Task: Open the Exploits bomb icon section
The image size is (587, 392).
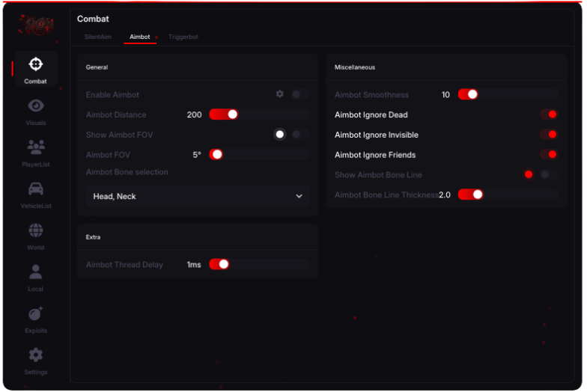Action: [36, 319]
